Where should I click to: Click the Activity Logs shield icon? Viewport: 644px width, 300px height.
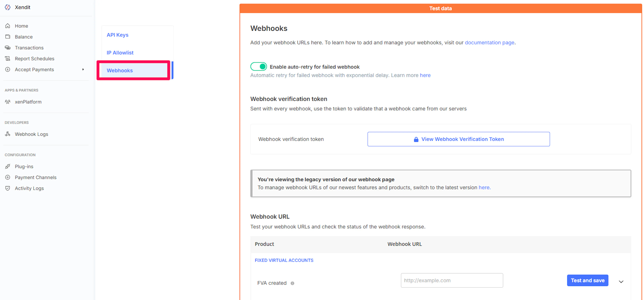[8, 188]
